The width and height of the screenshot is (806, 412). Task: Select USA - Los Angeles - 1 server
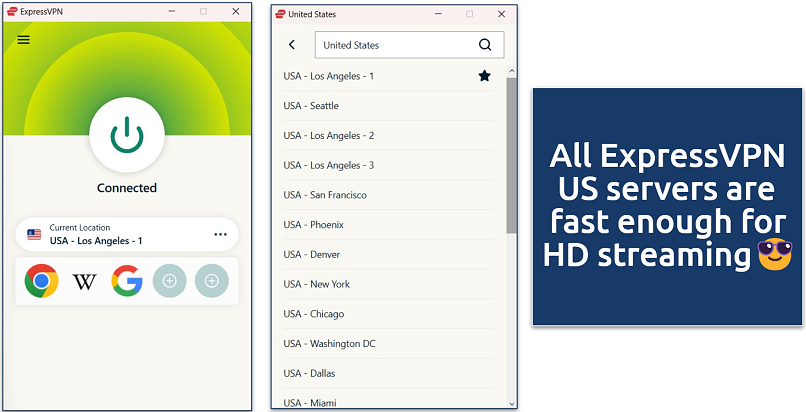click(388, 76)
